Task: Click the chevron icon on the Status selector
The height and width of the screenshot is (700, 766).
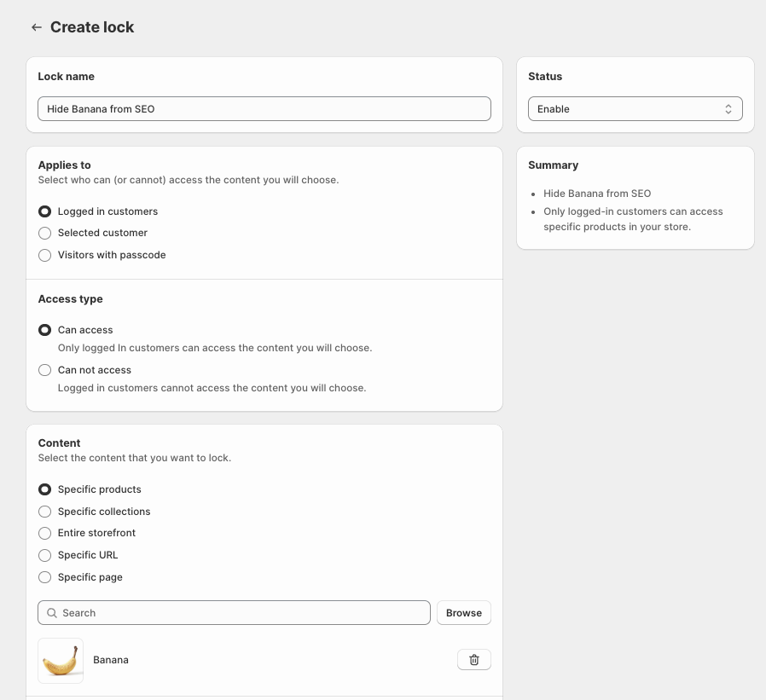Action: pos(728,108)
